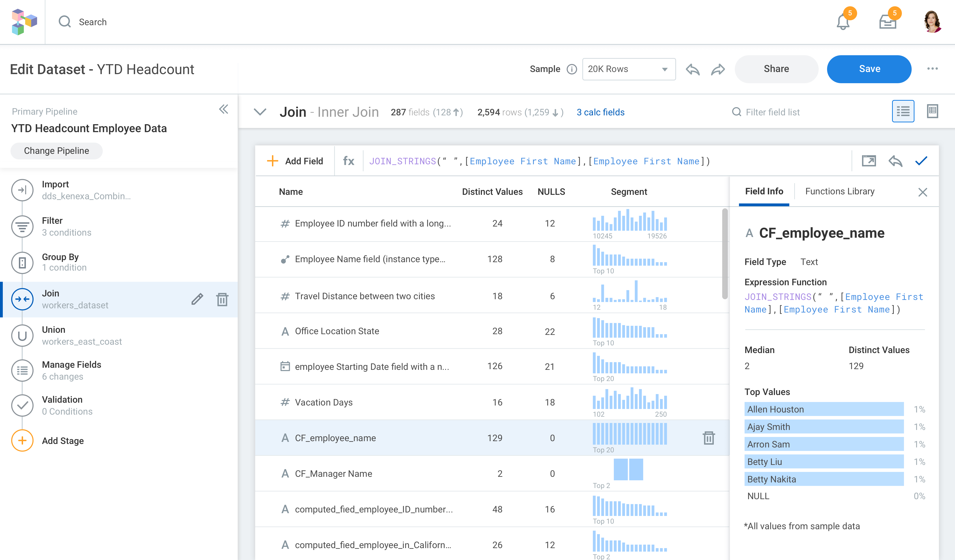
Task: Confirm the formula with the checkmark icon
Action: [921, 161]
